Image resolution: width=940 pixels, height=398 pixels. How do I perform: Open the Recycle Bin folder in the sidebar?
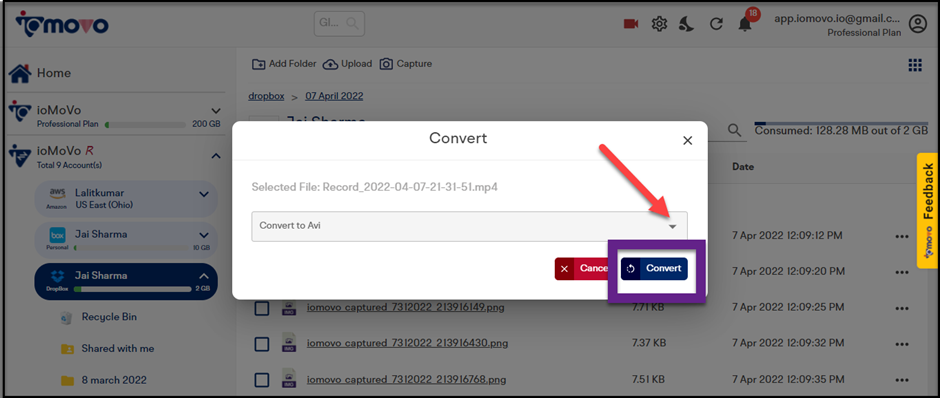pos(109,316)
